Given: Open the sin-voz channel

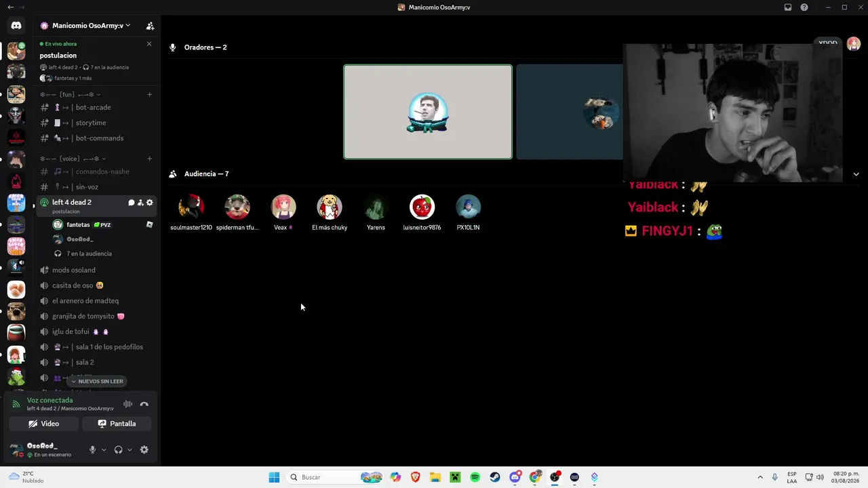Looking at the screenshot, I should click(x=95, y=187).
